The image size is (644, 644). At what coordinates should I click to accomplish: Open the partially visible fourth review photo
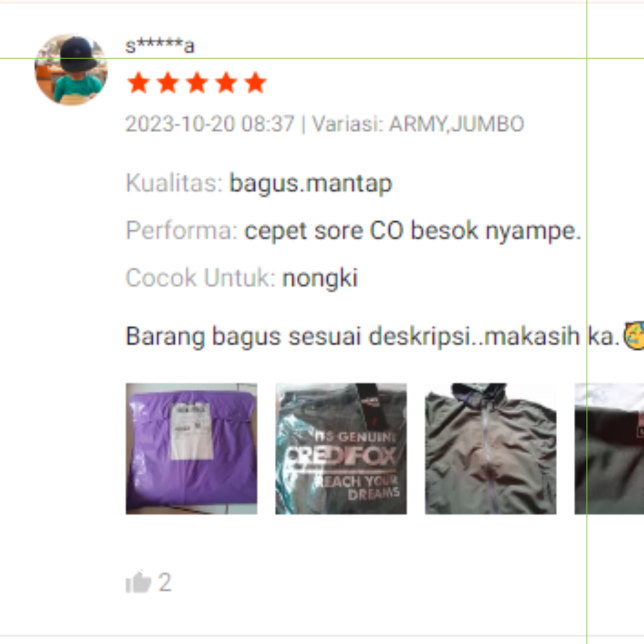[x=609, y=448]
